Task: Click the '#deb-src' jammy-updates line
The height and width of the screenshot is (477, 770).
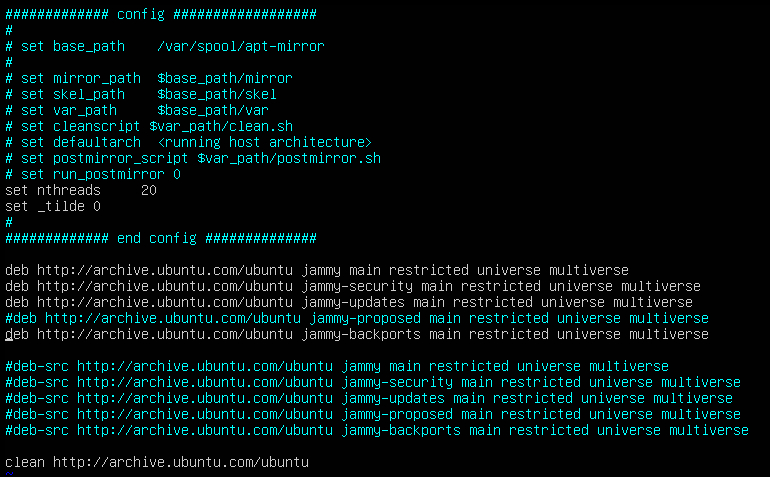Action: 369,398
